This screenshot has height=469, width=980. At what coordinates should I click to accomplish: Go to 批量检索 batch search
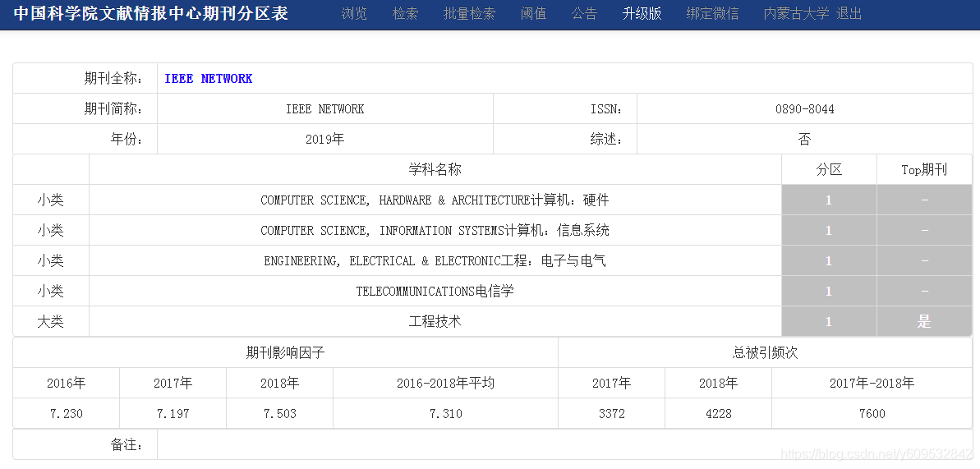pyautogui.click(x=469, y=13)
